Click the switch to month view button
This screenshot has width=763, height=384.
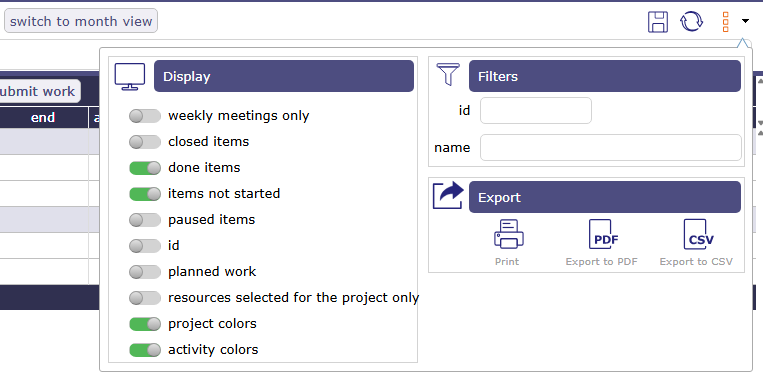pyautogui.click(x=81, y=21)
